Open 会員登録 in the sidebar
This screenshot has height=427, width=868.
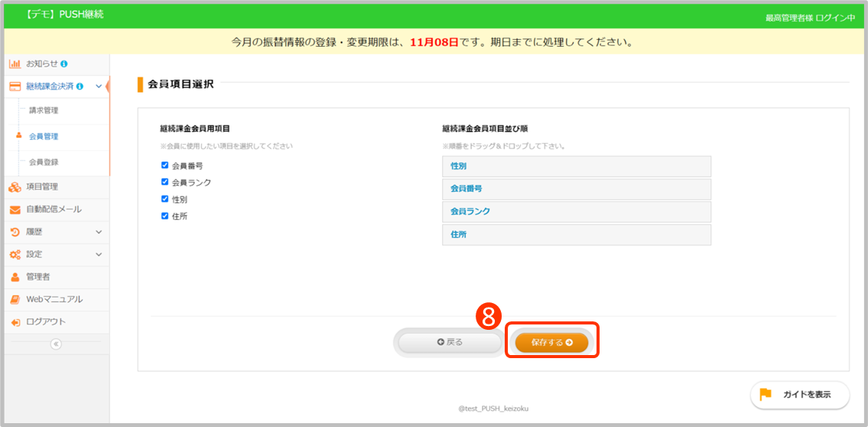click(44, 162)
